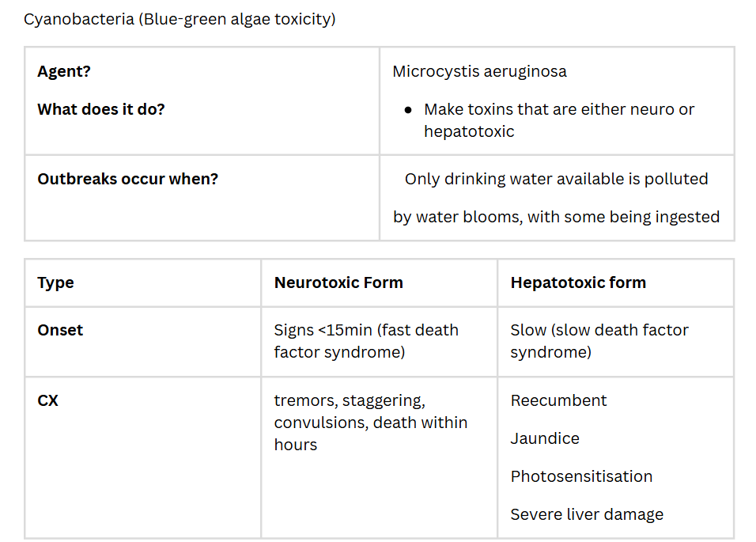Click the Cyanobacteria title heading text
756x542 pixels.
click(180, 19)
